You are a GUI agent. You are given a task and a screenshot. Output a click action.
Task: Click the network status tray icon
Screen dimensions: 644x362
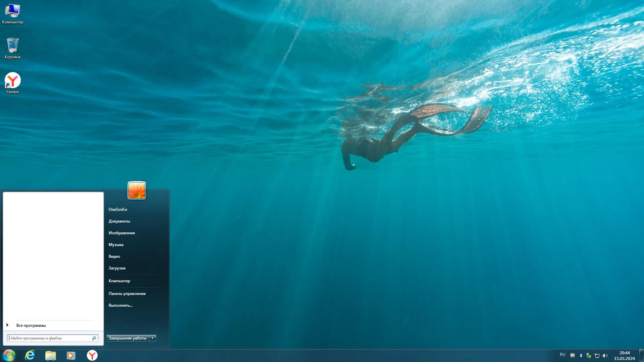click(x=597, y=355)
